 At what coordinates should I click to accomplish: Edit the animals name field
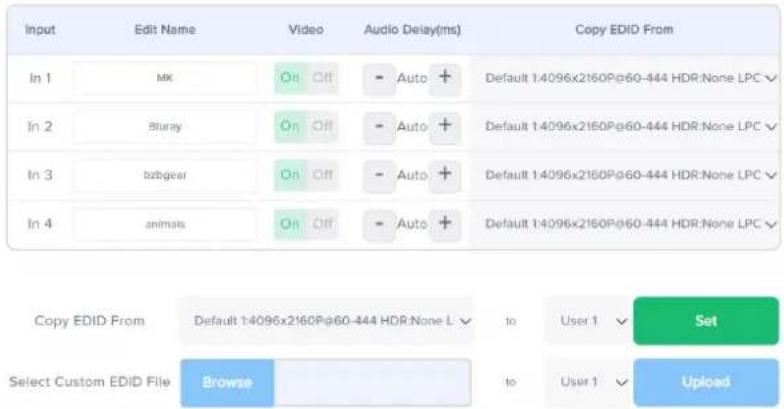(164, 224)
